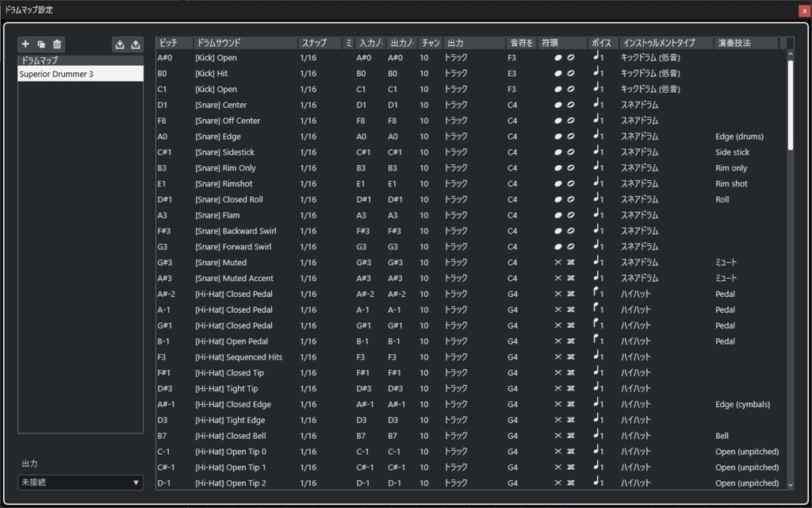812x508 pixels.
Task: Open instrument type スネアドラム in [Snare] Backward Swirl row
Action: [640, 231]
